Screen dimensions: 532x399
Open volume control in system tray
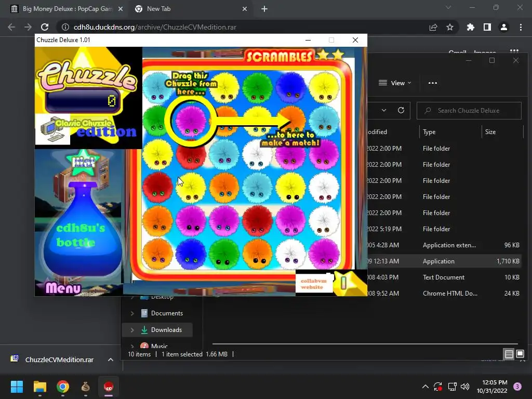click(465, 387)
